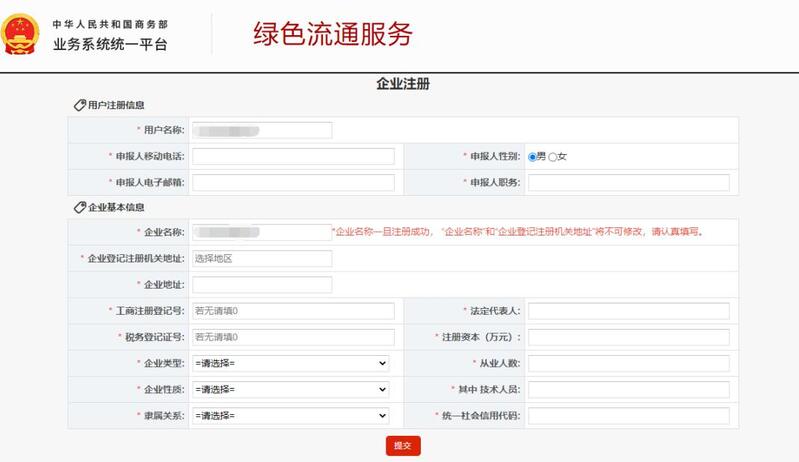Select the 男 gender radio button
Viewport: 799px width, 462px height.
(533, 157)
